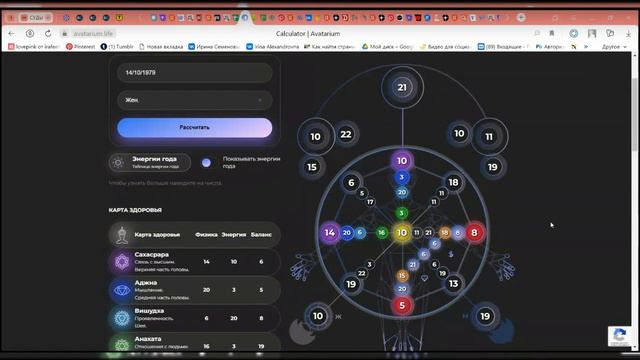Select the large 21 node at the diagram top
640x360 pixels.
point(402,87)
